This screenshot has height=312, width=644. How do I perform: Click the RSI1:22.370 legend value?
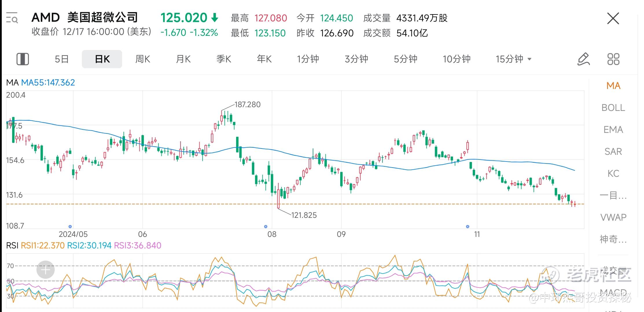pos(43,246)
